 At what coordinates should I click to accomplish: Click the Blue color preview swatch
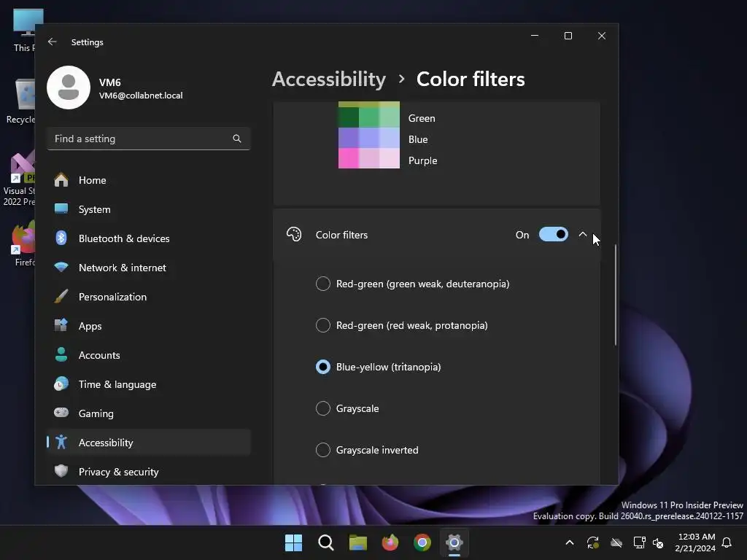pos(368,139)
